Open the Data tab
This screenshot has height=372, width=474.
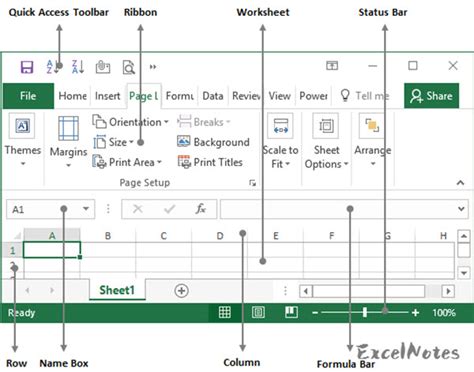213,96
